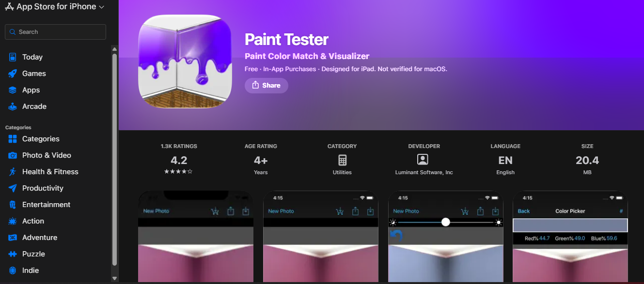The image size is (644, 284).
Task: Click the Productivity paper plane icon
Action: pyautogui.click(x=13, y=188)
